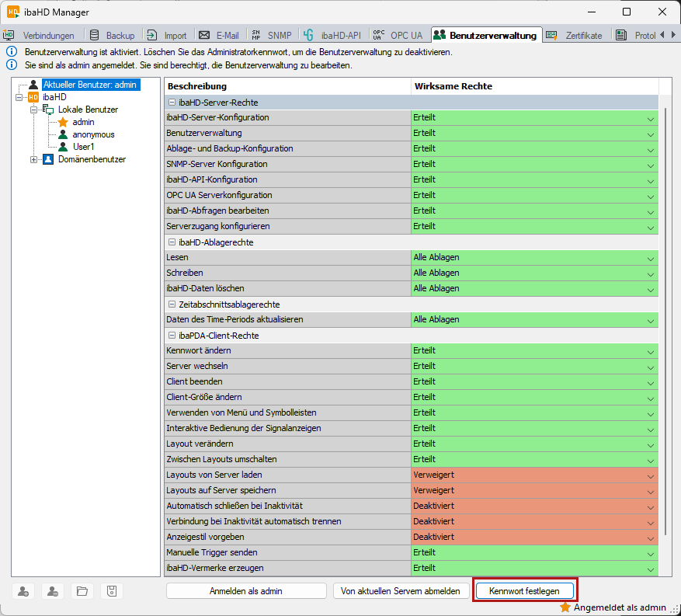Screen dimensions: 681x616
Task: Expand the Domänenbenutzer tree node
Action: 33,159
